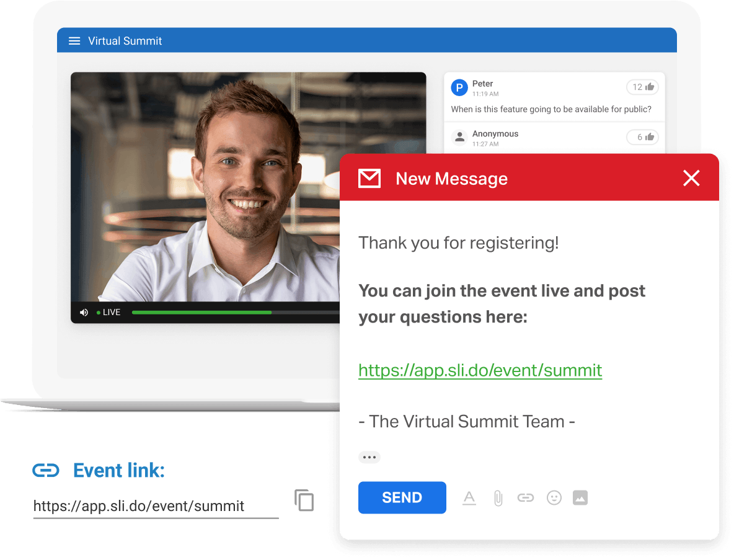Viewport: 734px width, 560px height.
Task: Close the New Message window
Action: (x=691, y=179)
